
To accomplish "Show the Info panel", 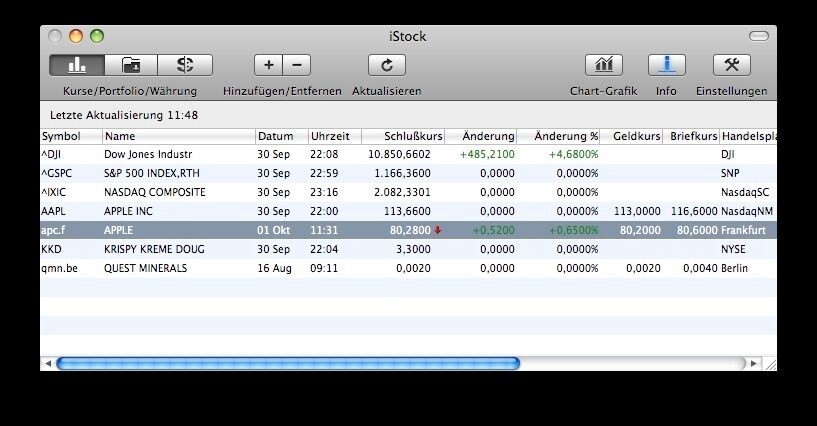I will [666, 65].
